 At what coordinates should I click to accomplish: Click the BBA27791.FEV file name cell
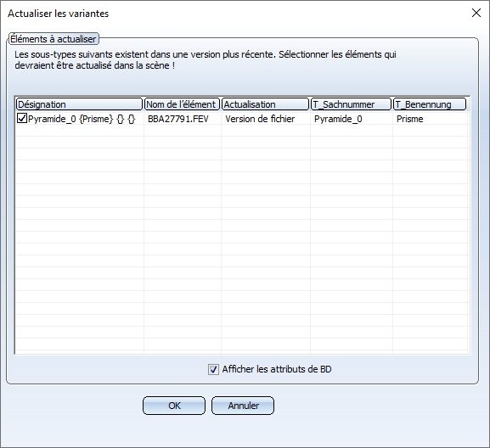coord(178,119)
